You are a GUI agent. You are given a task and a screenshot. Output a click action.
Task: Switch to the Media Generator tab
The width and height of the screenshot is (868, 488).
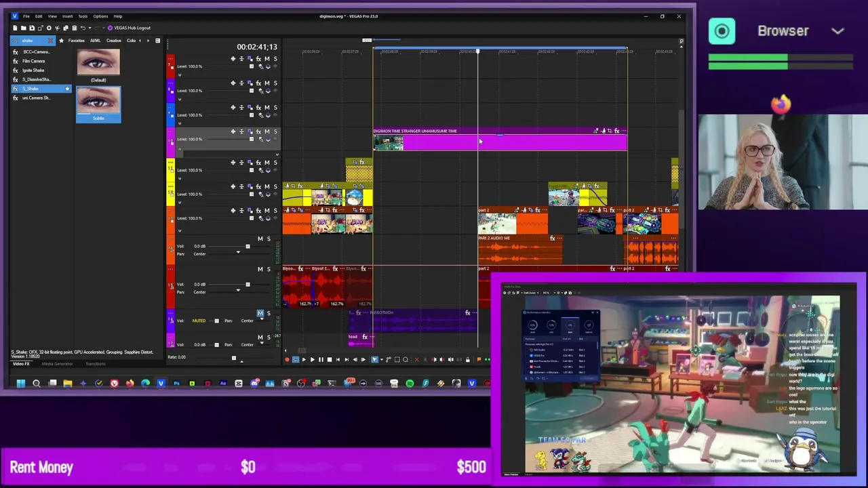pyautogui.click(x=57, y=364)
